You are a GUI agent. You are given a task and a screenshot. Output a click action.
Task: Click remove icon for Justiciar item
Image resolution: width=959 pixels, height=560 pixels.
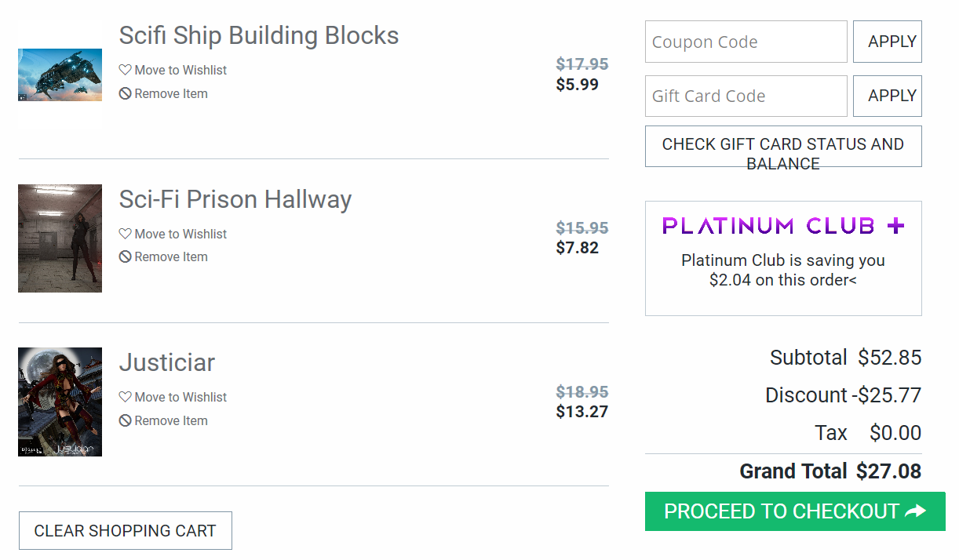coord(125,421)
